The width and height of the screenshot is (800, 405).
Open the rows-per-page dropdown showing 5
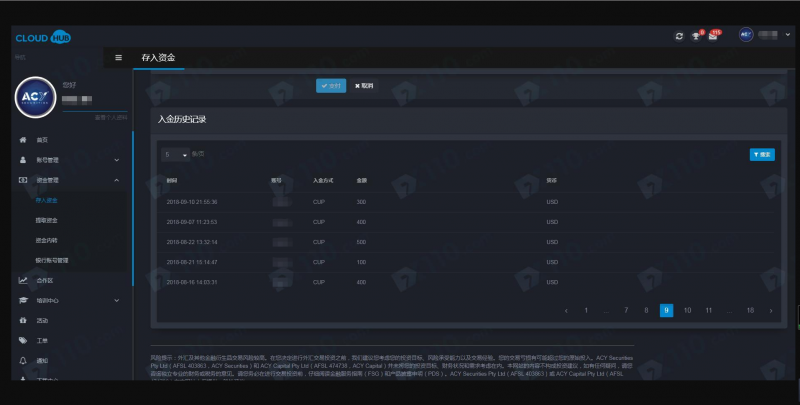[x=176, y=155]
